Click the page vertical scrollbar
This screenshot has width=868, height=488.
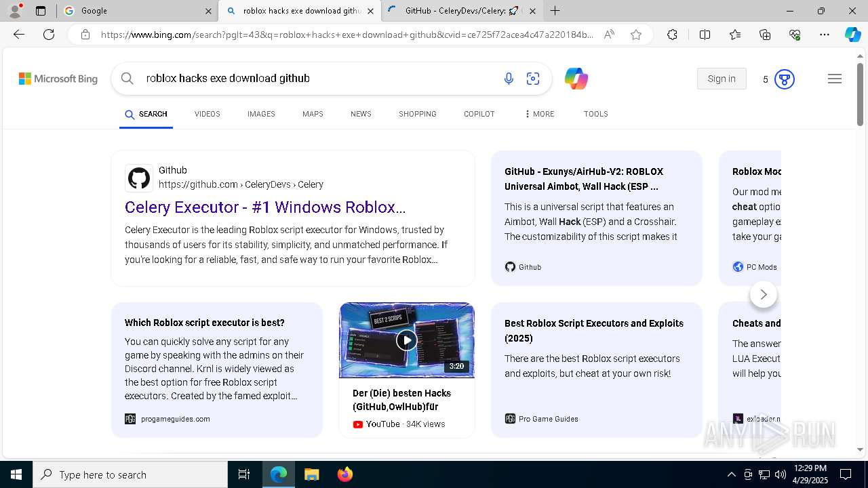(861, 93)
